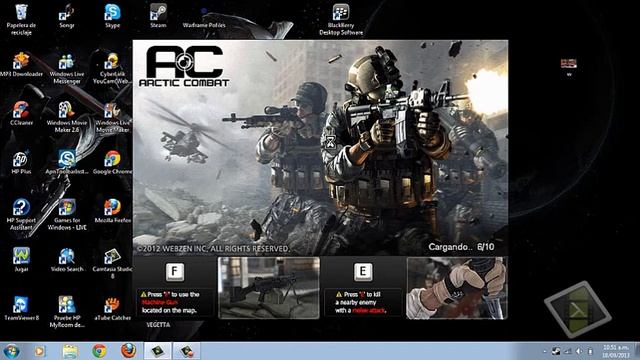Switch to first Arctic Combat taskbar button

158,351
